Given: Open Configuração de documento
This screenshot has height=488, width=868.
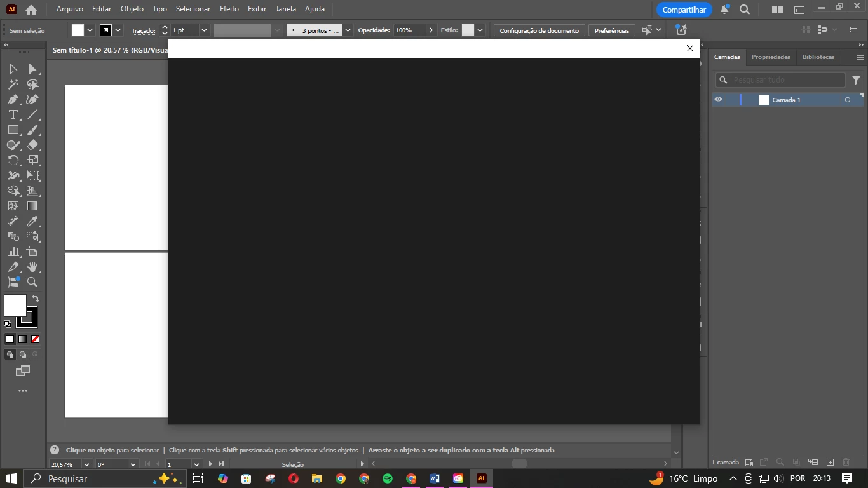Looking at the screenshot, I should tap(539, 30).
